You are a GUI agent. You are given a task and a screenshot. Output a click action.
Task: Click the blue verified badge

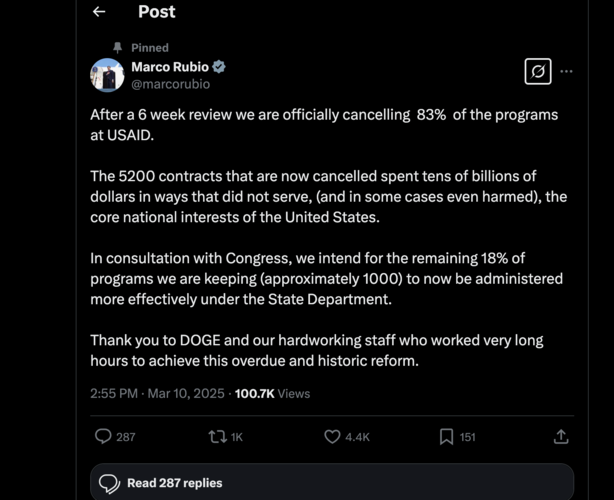pos(219,67)
